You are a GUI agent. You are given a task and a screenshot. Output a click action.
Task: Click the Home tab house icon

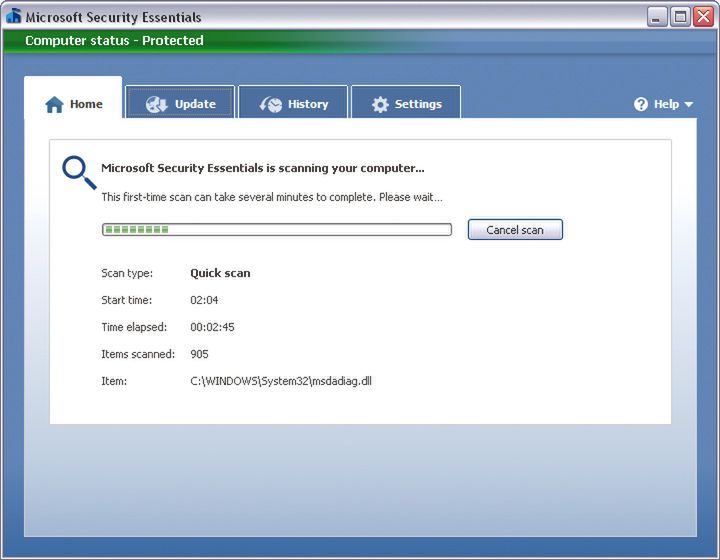click(54, 104)
